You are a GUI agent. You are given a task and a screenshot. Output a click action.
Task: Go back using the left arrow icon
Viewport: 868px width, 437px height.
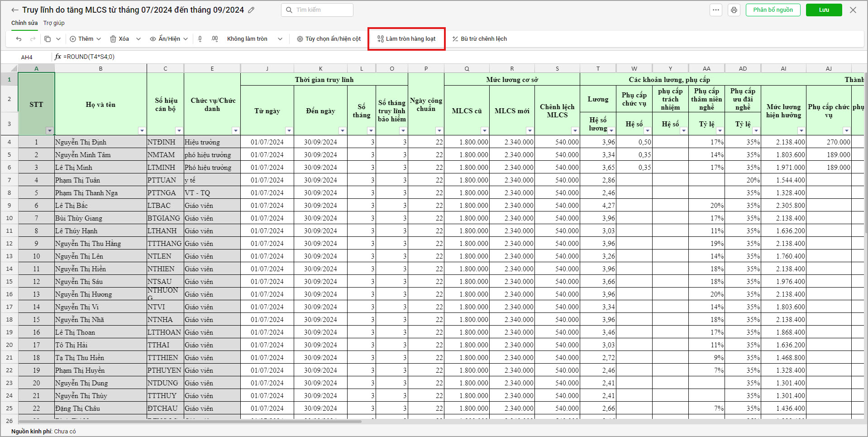[x=15, y=10]
